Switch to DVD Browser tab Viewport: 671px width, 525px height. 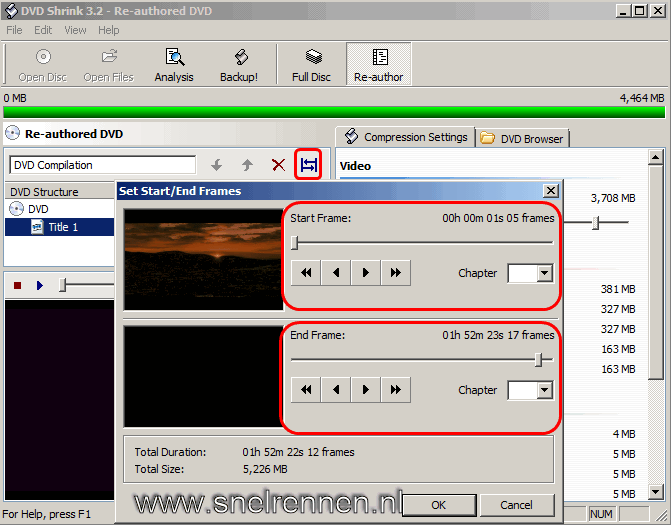[522, 139]
